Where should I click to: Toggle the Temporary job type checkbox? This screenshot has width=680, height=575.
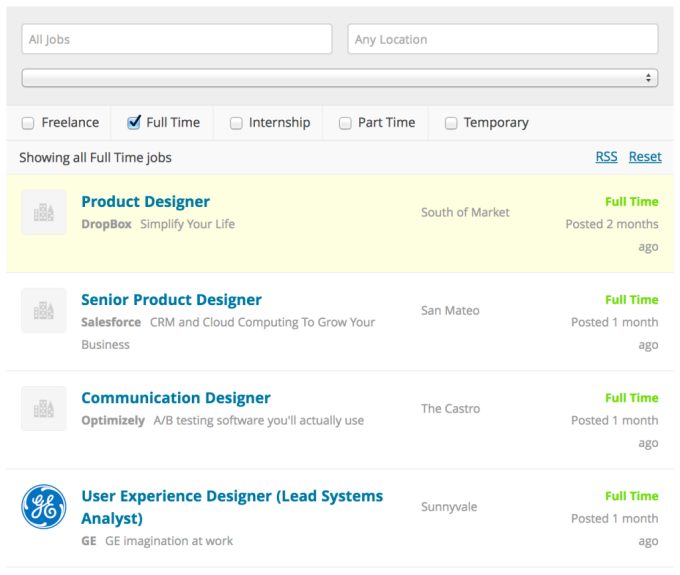click(x=451, y=123)
